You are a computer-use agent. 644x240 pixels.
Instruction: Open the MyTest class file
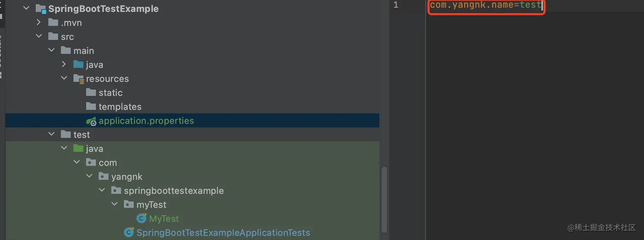[x=164, y=219]
